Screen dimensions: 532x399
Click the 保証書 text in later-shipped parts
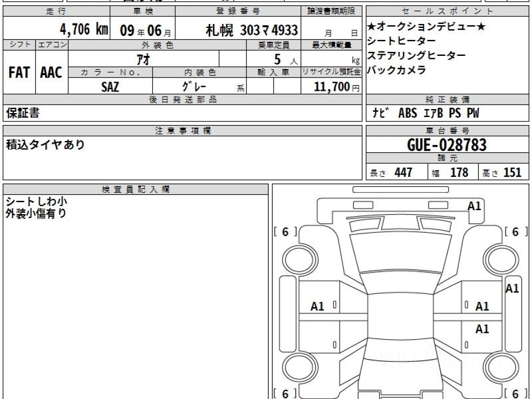click(23, 113)
